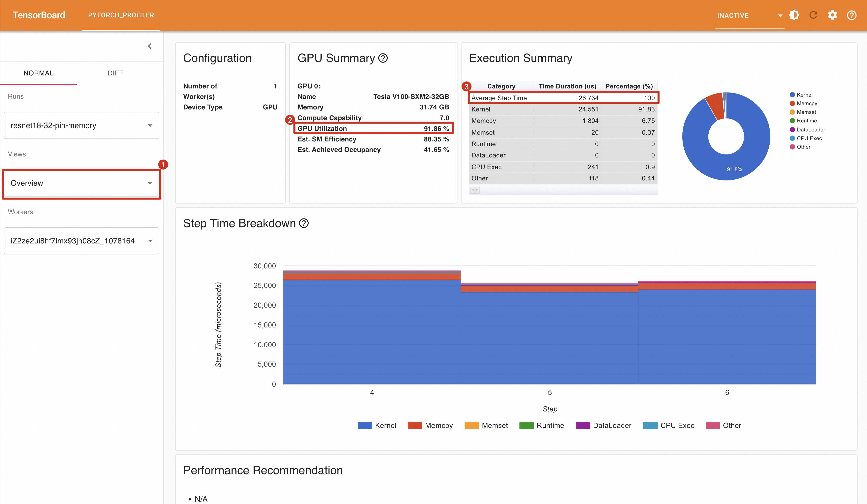
Task: Click DataLoader swatch in step chart legend
Action: click(583, 425)
